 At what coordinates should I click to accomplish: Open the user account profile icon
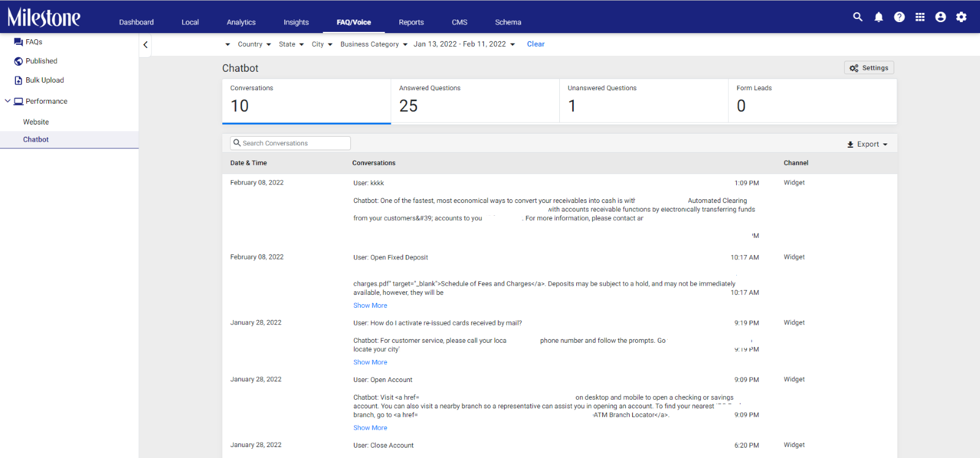[x=941, y=17]
